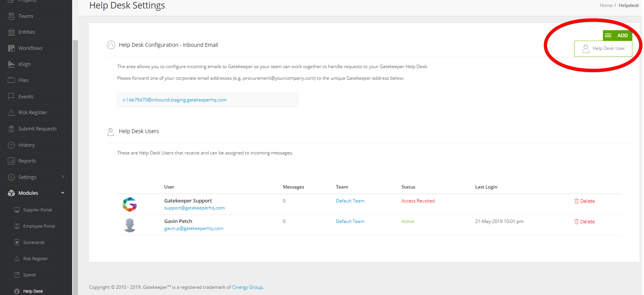Click the Modules cubes icon
Image resolution: width=644 pixels, height=295 pixels.
[x=11, y=193]
